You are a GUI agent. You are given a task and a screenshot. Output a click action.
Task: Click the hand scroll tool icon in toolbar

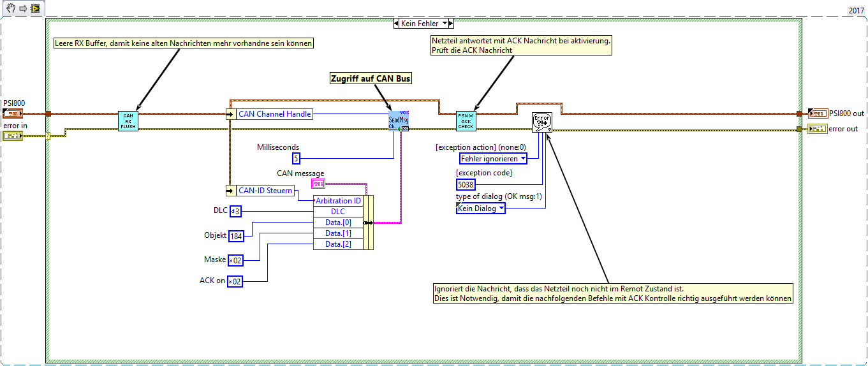click(10, 8)
